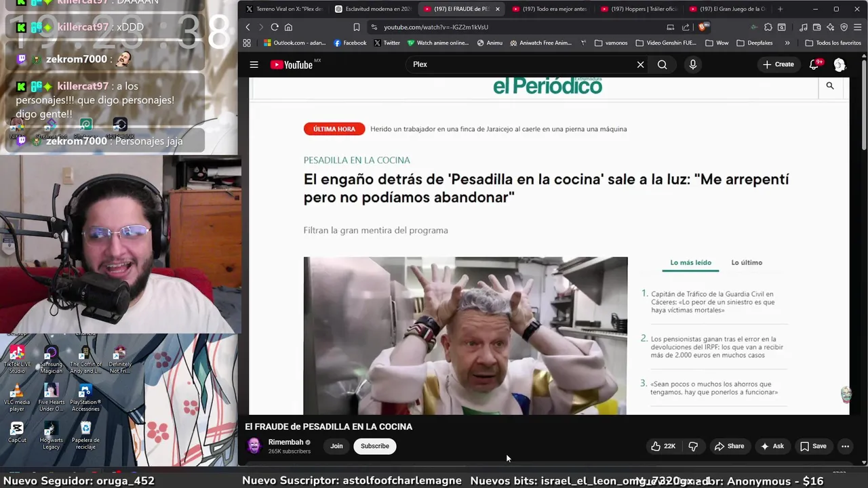Clear the Plex search text

tap(640, 64)
